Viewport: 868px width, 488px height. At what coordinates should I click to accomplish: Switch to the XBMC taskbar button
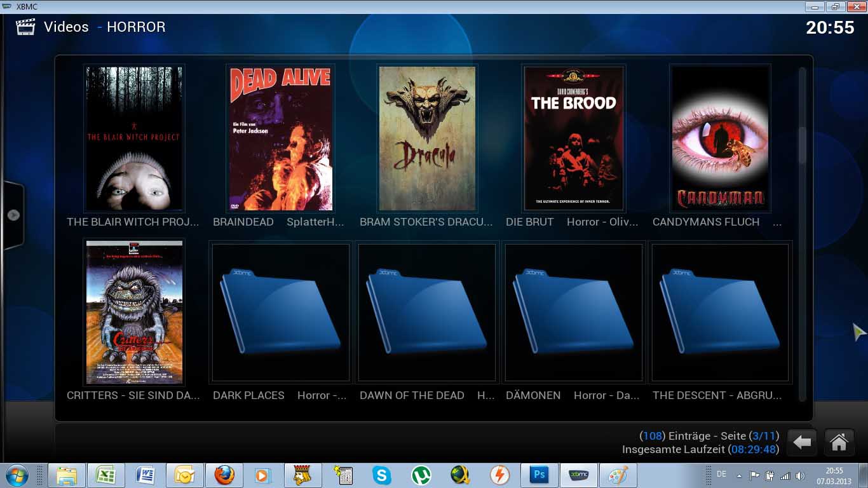coord(578,475)
